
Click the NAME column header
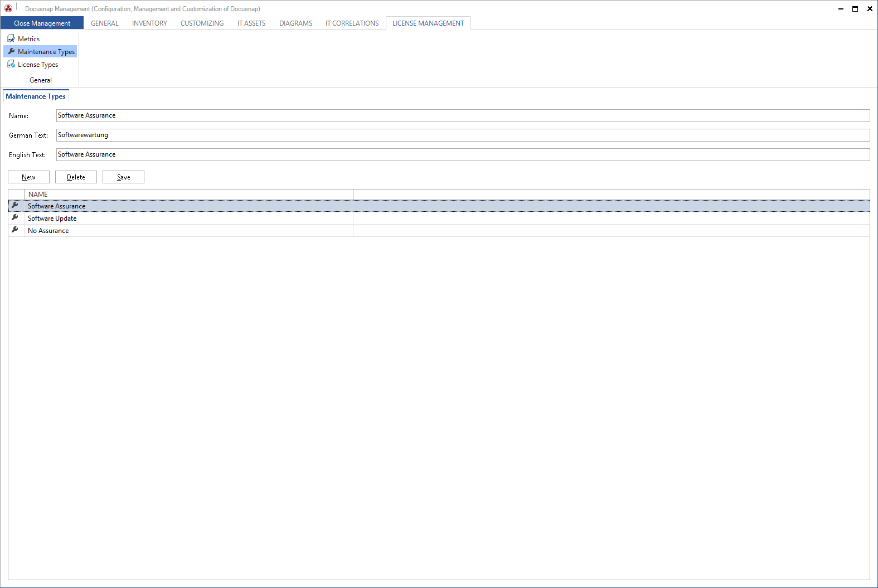coord(188,195)
